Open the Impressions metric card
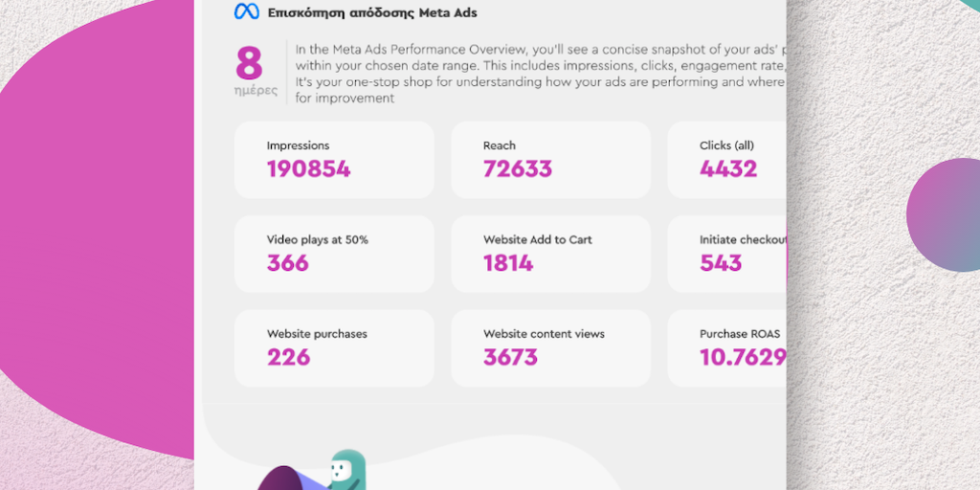The image size is (980, 490). click(x=333, y=159)
